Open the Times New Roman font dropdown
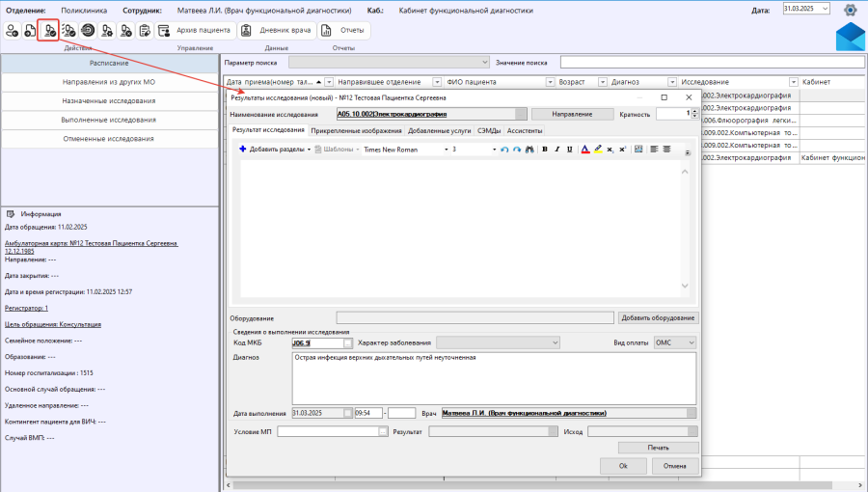 click(447, 150)
